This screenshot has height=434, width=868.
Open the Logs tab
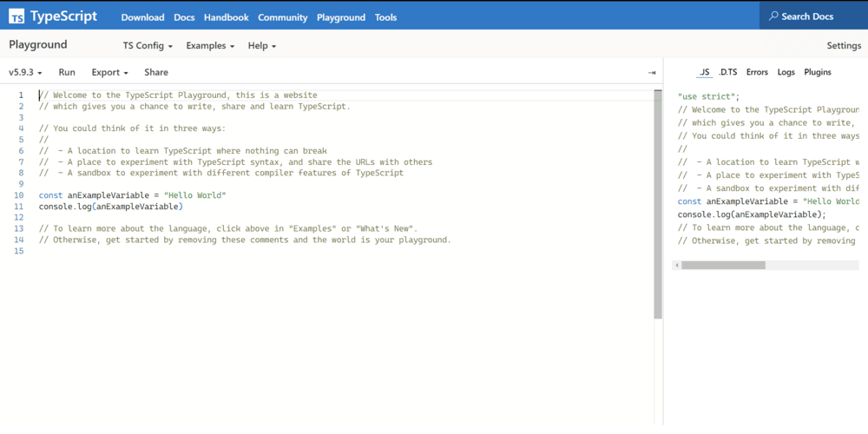click(x=786, y=73)
